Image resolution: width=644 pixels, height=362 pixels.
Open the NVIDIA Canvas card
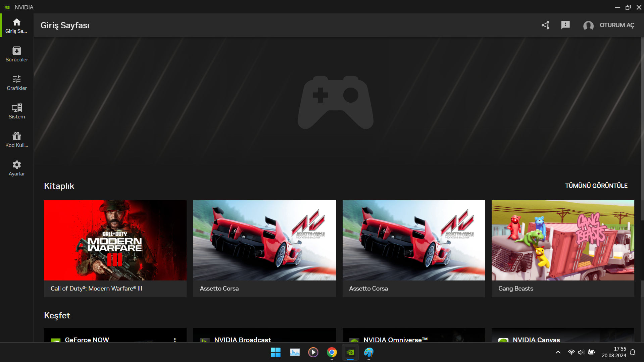point(563,335)
